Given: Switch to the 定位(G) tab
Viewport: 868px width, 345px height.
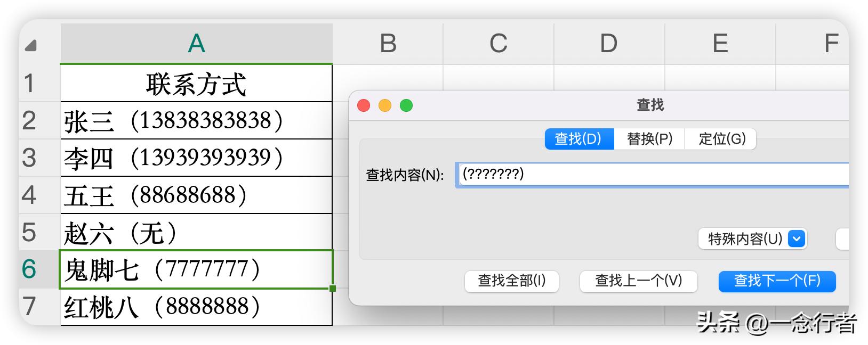Looking at the screenshot, I should [x=722, y=139].
